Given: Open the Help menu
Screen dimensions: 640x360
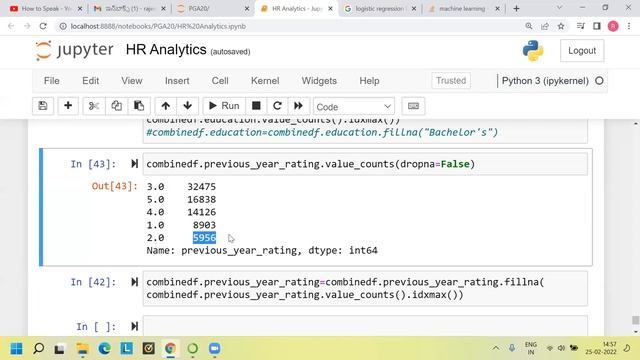Looking at the screenshot, I should [369, 81].
